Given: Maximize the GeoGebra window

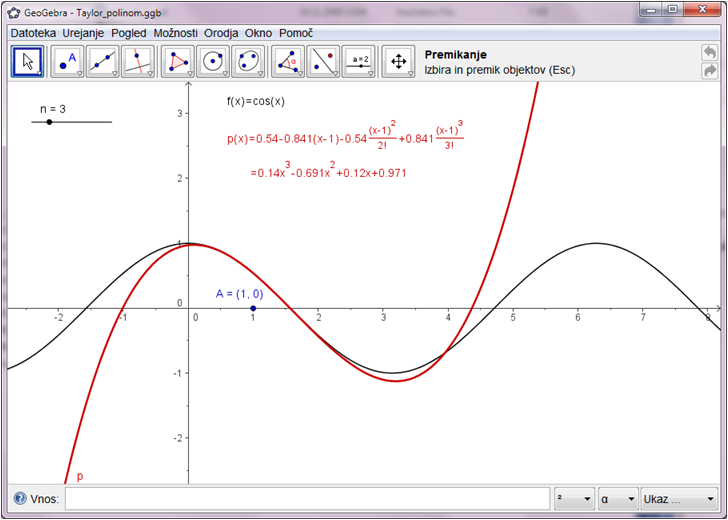Looking at the screenshot, I should (x=672, y=9).
